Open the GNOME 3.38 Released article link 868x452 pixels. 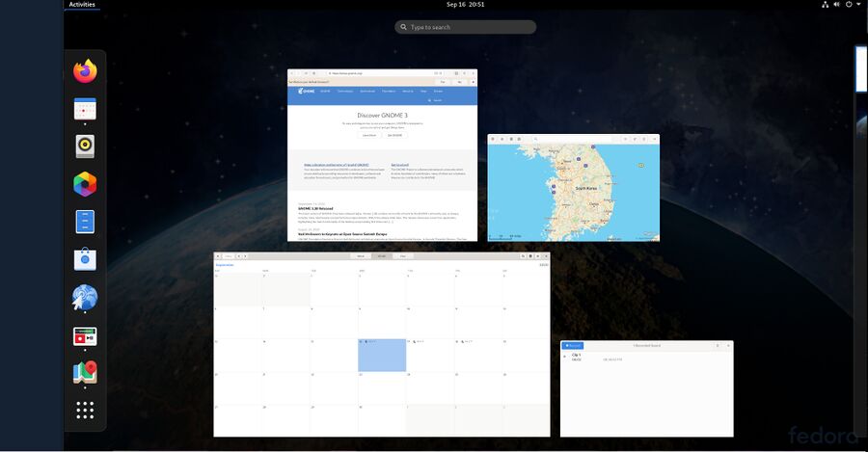click(315, 208)
